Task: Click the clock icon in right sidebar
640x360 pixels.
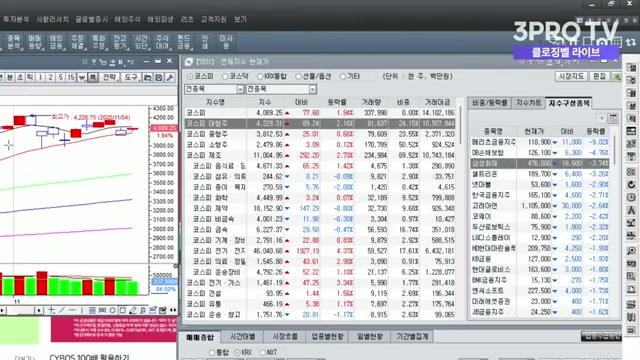Action: (631, 198)
